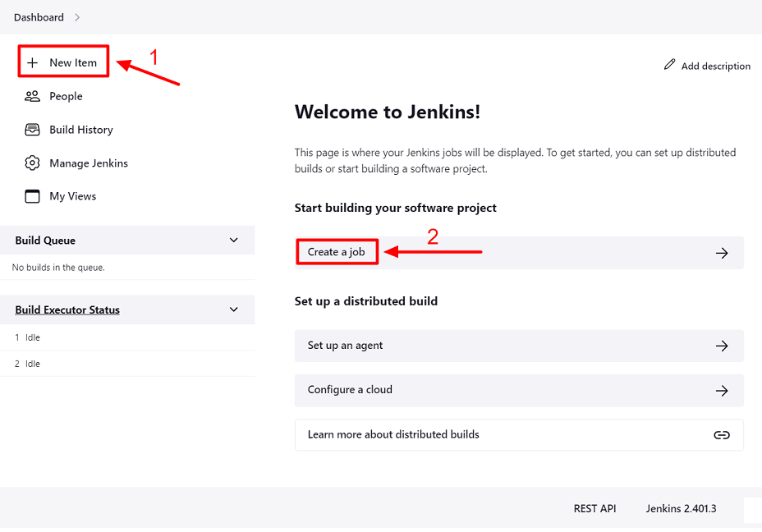Click the pencil icon for Add description
This screenshot has width=762, height=532.
click(670, 65)
